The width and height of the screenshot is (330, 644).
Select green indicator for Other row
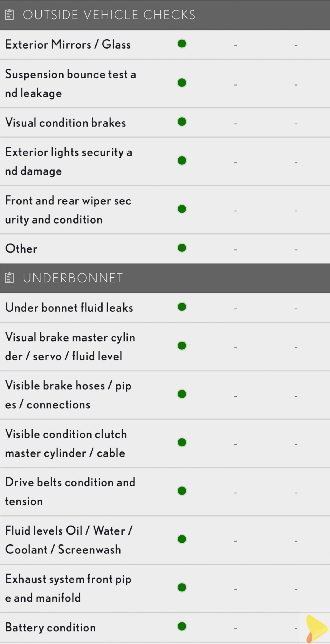[182, 248]
